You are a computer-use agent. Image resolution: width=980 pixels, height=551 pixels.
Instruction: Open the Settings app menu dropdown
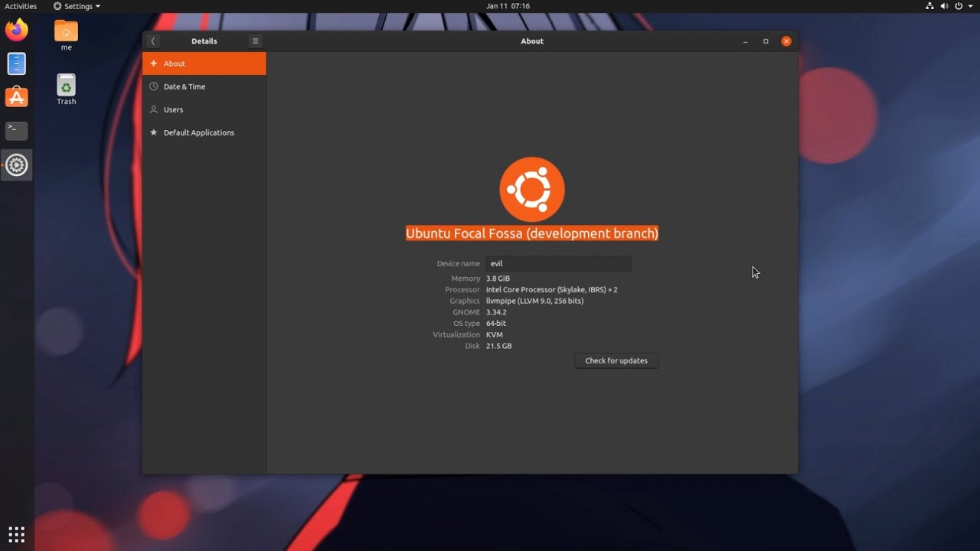[77, 6]
